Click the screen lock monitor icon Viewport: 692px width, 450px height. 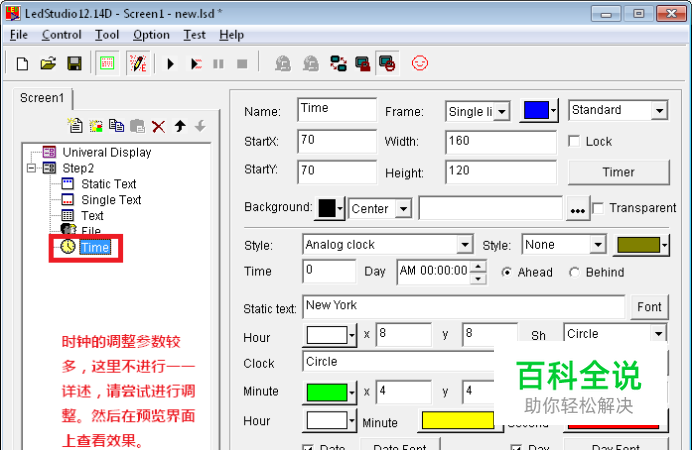(362, 64)
